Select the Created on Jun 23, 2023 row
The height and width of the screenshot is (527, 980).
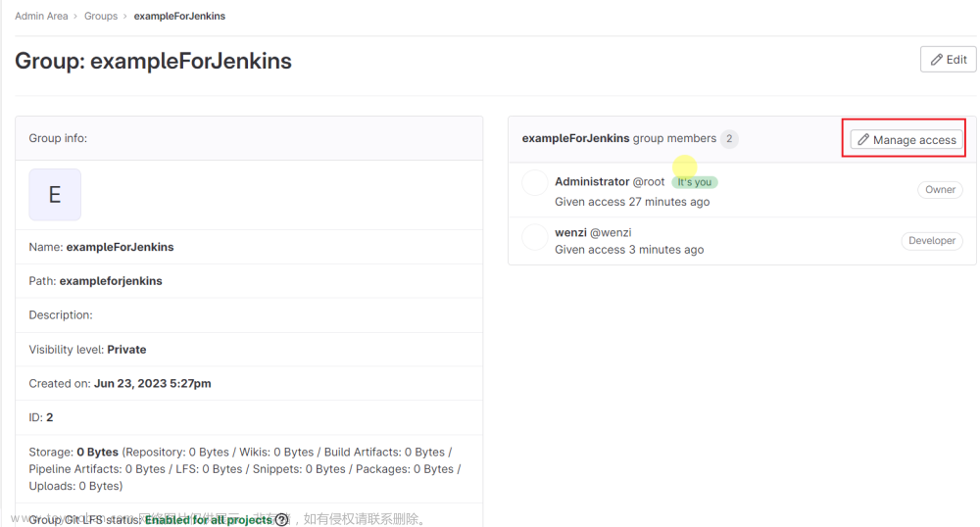249,383
